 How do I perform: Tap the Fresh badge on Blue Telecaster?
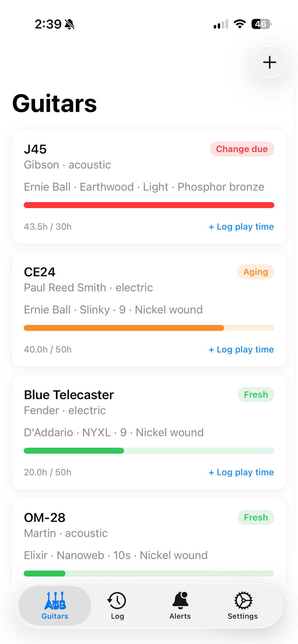pos(256,395)
